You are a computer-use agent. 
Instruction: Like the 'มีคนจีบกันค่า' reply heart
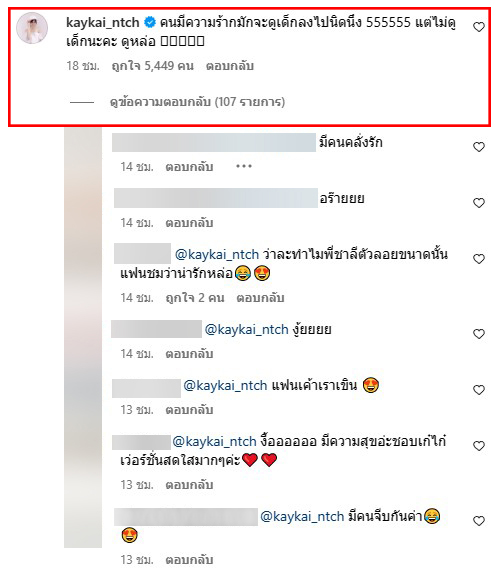pyautogui.click(x=479, y=521)
